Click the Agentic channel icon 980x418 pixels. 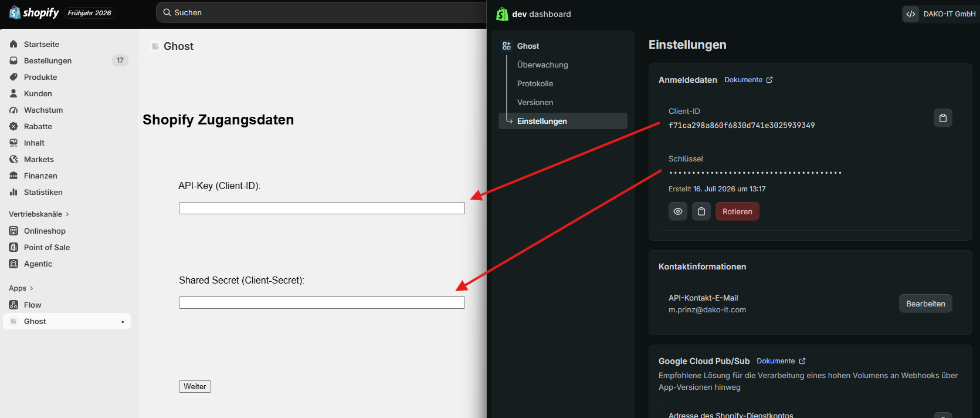coord(13,264)
